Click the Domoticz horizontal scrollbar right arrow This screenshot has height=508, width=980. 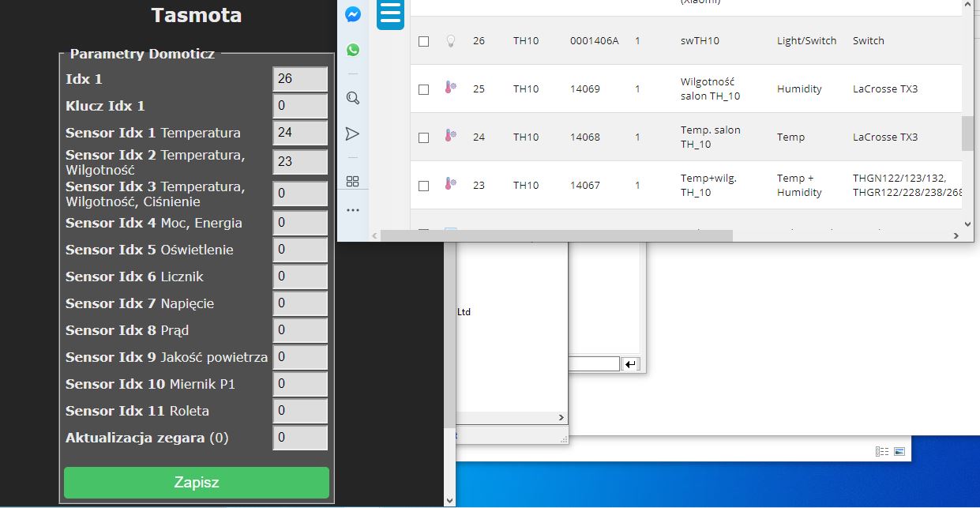click(956, 235)
